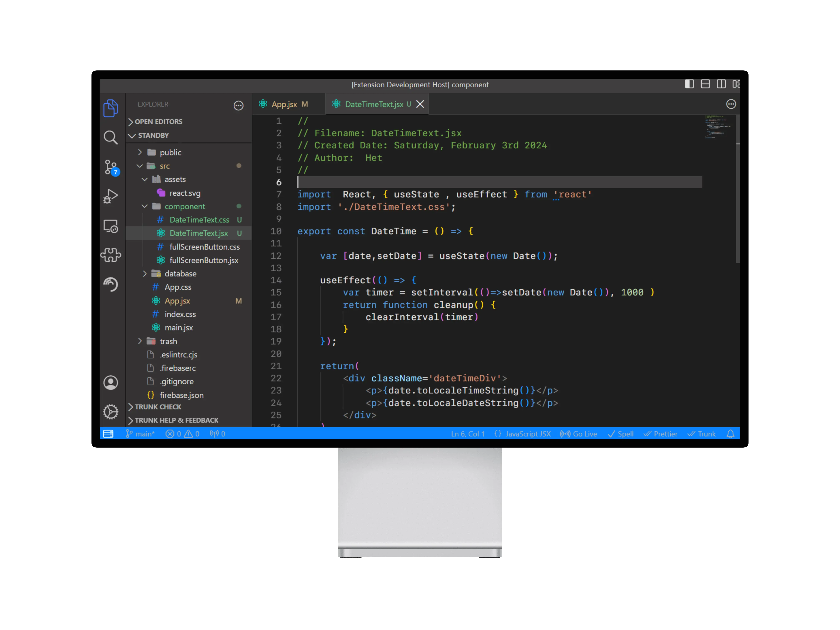The width and height of the screenshot is (840, 630).
Task: Select firebase.json in the explorer
Action: [182, 395]
